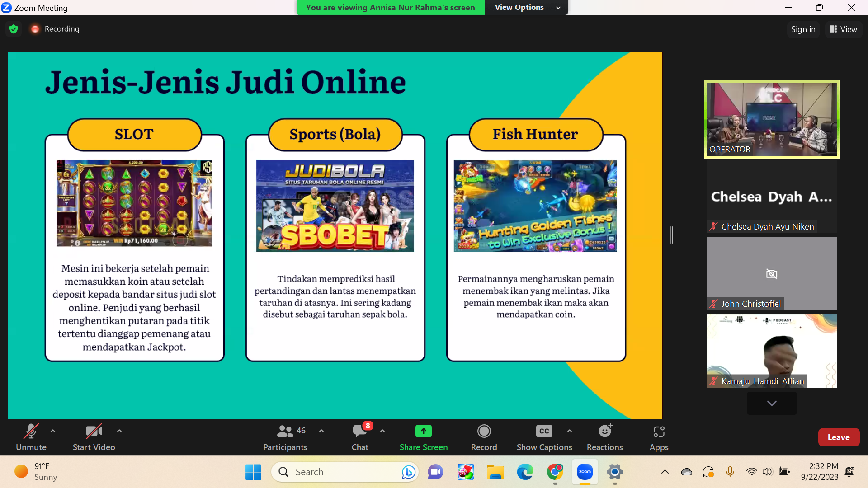Viewport: 868px width, 488px height.
Task: Unmute the microphone
Action: coord(31,432)
